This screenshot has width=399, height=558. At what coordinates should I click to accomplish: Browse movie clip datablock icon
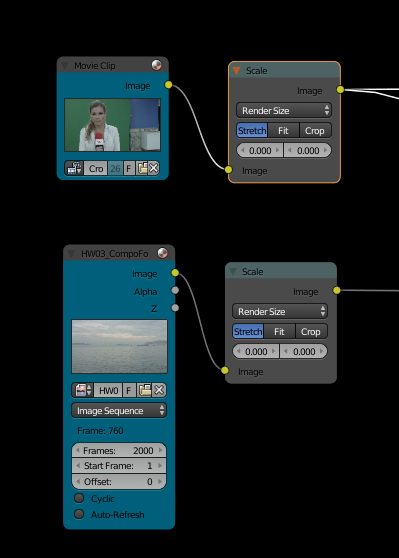tap(74, 168)
